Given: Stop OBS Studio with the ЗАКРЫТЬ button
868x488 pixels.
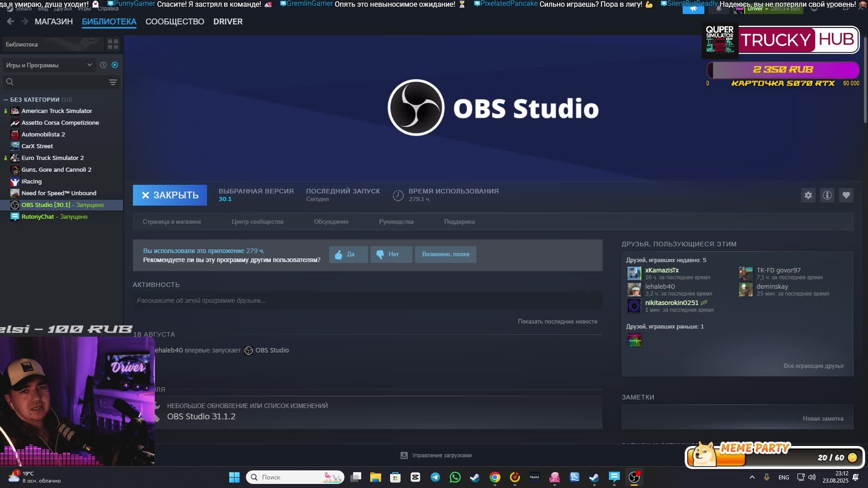Looking at the screenshot, I should point(170,195).
